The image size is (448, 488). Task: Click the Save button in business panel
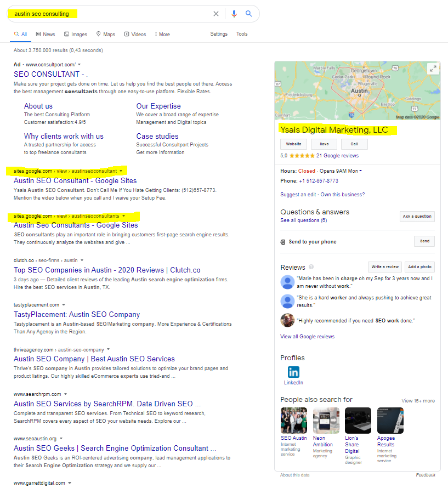point(324,144)
